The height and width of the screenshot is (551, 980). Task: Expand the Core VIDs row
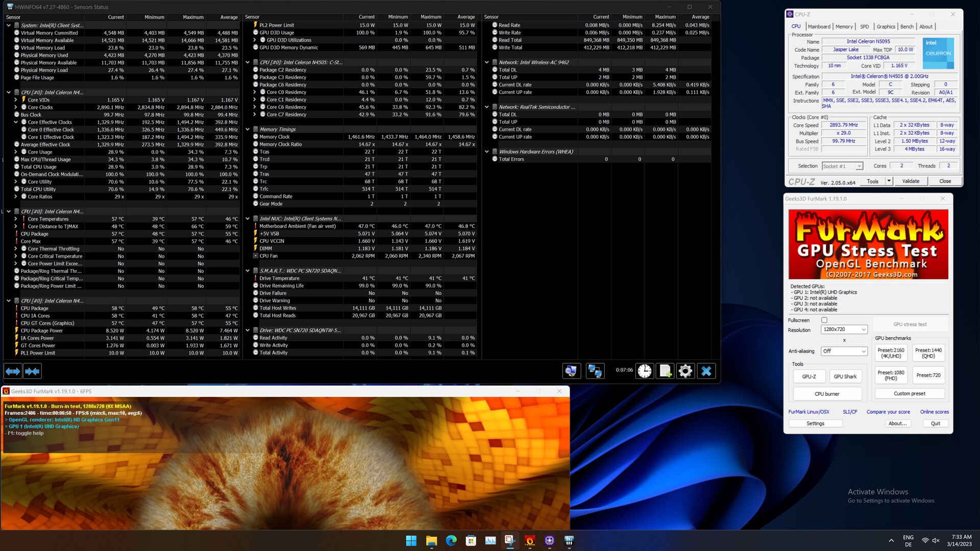(x=16, y=100)
